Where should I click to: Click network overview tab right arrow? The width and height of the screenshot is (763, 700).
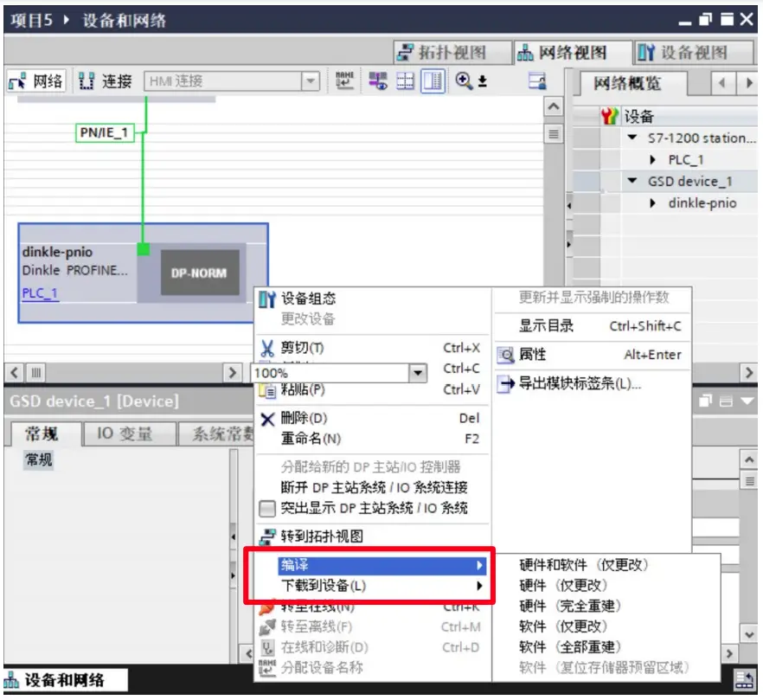coord(748,83)
